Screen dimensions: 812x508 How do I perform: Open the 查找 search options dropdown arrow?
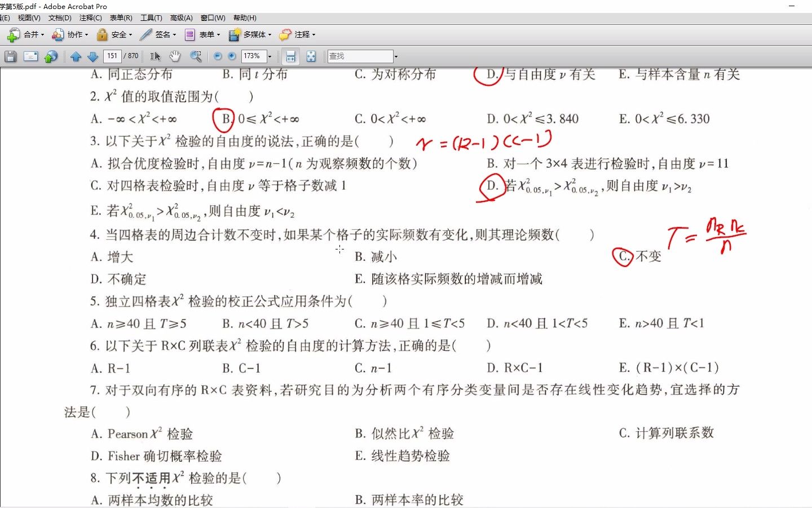[396, 56]
